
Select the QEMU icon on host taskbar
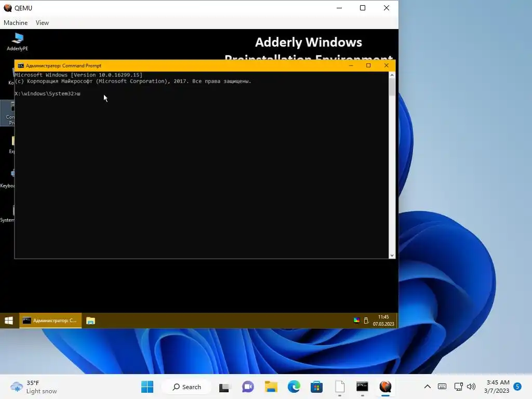tap(385, 387)
